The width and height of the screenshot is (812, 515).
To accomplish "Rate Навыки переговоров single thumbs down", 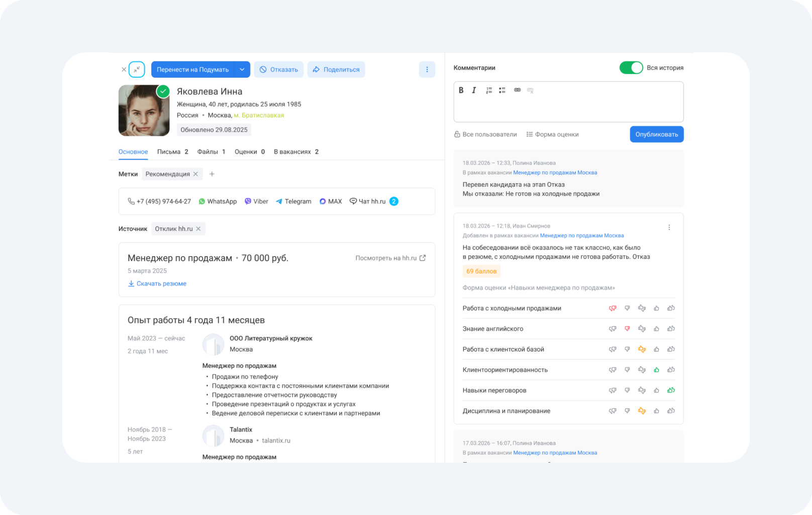I will [627, 390].
